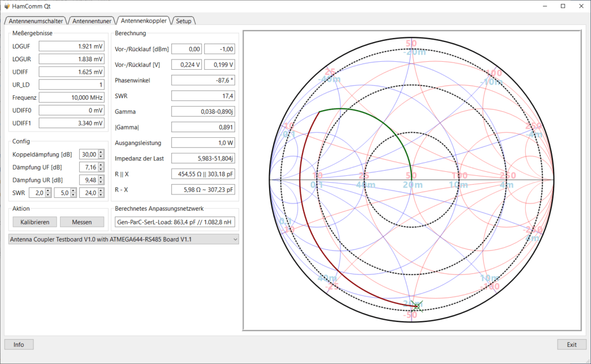Image resolution: width=591 pixels, height=364 pixels.
Task: Increase third SWR value 24,0 spinner
Action: tap(101, 191)
